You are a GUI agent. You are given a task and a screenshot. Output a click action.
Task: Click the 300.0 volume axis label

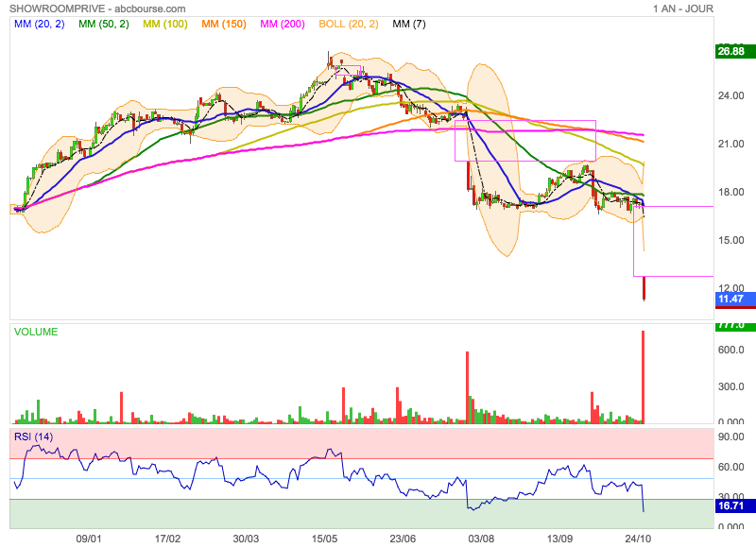(x=730, y=386)
